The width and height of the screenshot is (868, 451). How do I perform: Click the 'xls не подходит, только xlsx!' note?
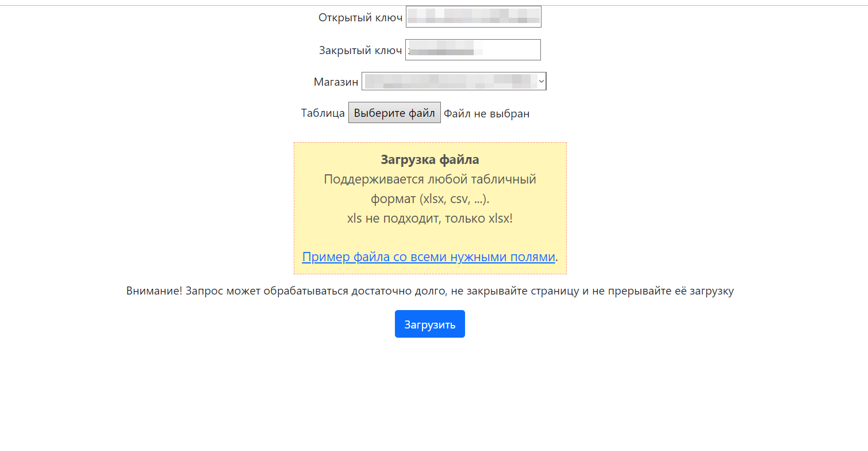pos(430,219)
